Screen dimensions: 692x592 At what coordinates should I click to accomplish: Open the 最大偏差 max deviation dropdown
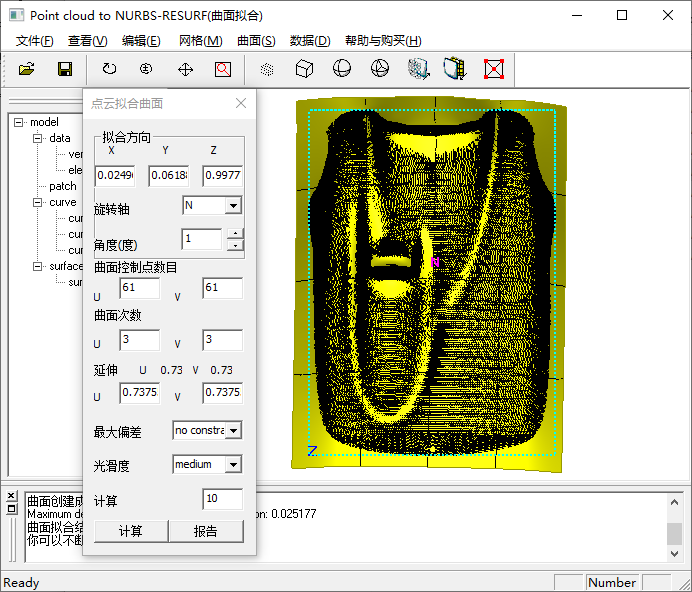click(233, 431)
